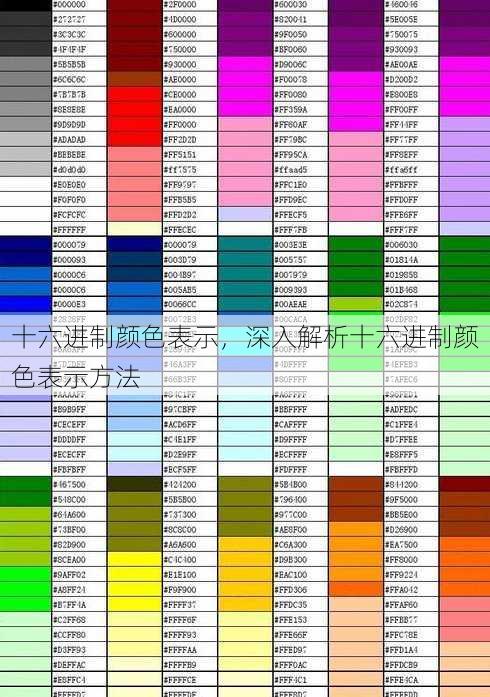Click the #ADFEDC hex value
Image resolution: width=490 pixels, height=697 pixels.
(401, 409)
